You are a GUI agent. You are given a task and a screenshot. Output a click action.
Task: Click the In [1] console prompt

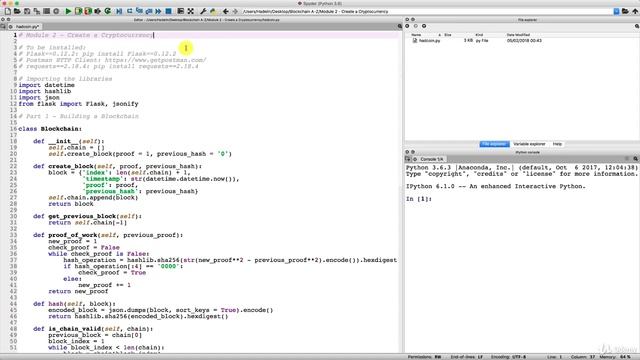click(419, 199)
